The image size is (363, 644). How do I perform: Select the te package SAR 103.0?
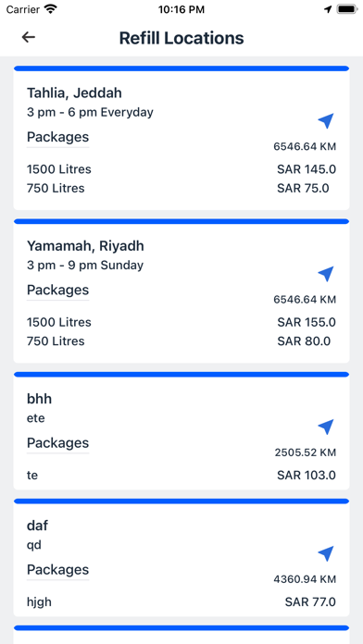[x=181, y=476]
